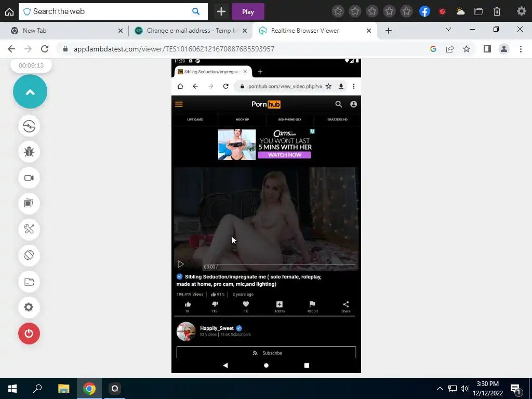Expand the tab search chevron
The image size is (532, 399).
(x=448, y=30)
